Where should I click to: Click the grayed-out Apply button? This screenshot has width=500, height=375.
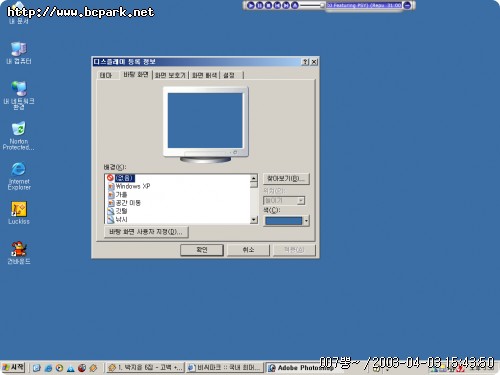(294, 250)
